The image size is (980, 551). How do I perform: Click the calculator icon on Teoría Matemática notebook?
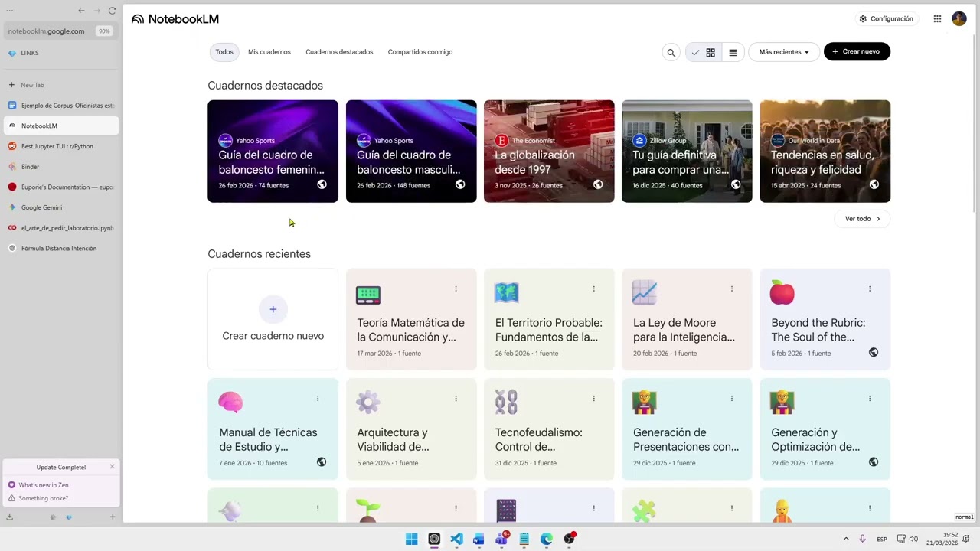pos(368,294)
